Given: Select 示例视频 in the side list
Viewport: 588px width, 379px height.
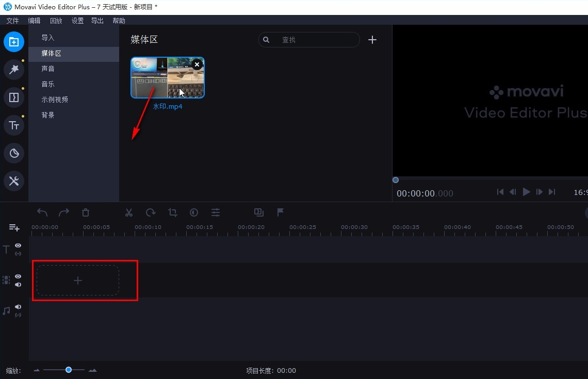Looking at the screenshot, I should pos(74,100).
